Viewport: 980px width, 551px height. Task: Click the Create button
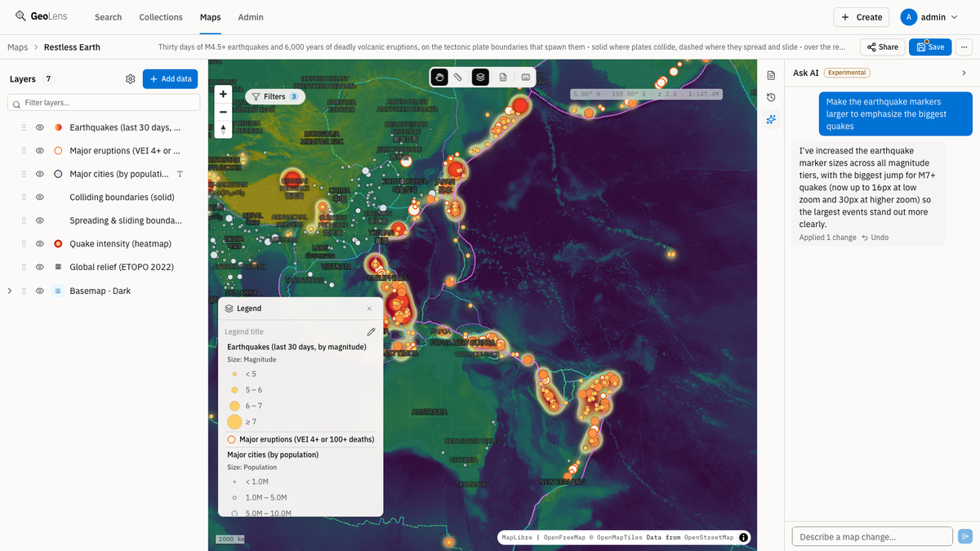point(862,17)
